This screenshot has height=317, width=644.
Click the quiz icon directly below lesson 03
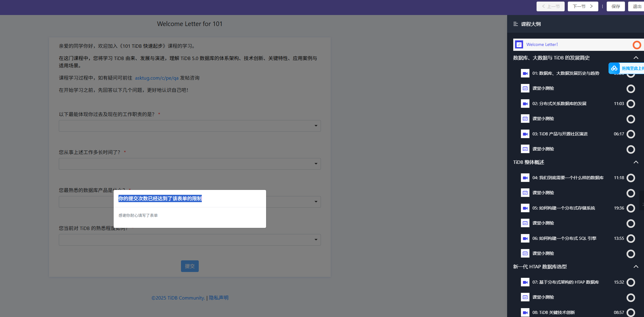(x=525, y=149)
